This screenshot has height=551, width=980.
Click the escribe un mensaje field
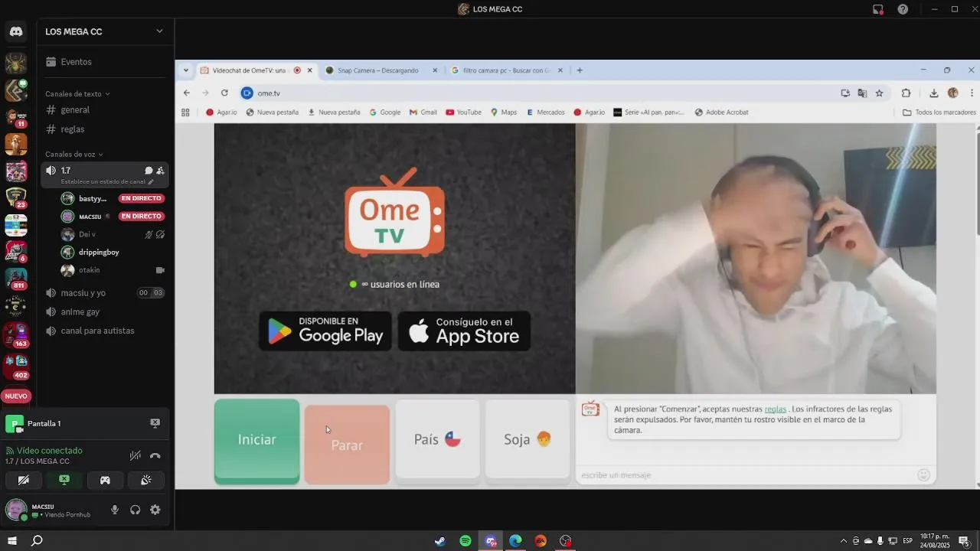[x=746, y=475]
